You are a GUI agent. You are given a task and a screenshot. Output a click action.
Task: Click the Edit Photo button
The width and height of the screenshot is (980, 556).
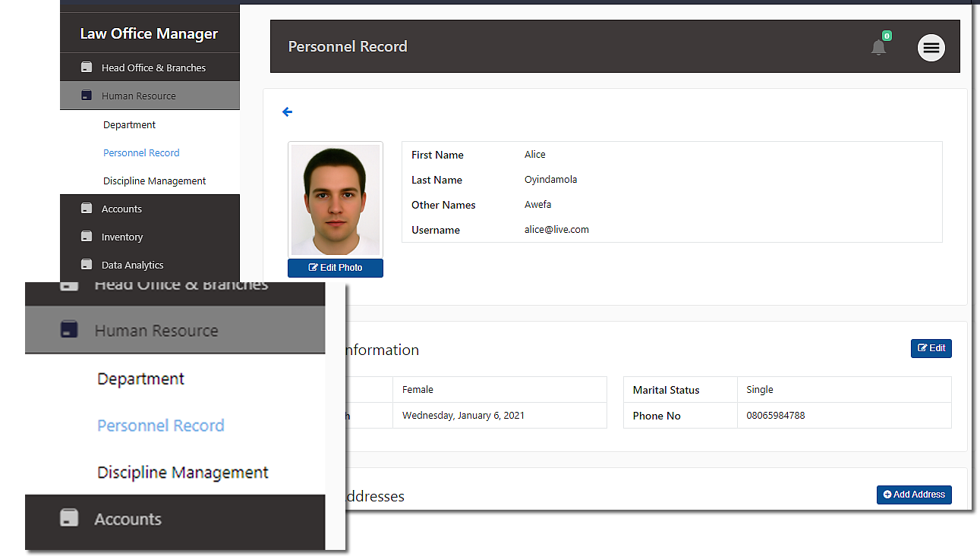tap(335, 268)
